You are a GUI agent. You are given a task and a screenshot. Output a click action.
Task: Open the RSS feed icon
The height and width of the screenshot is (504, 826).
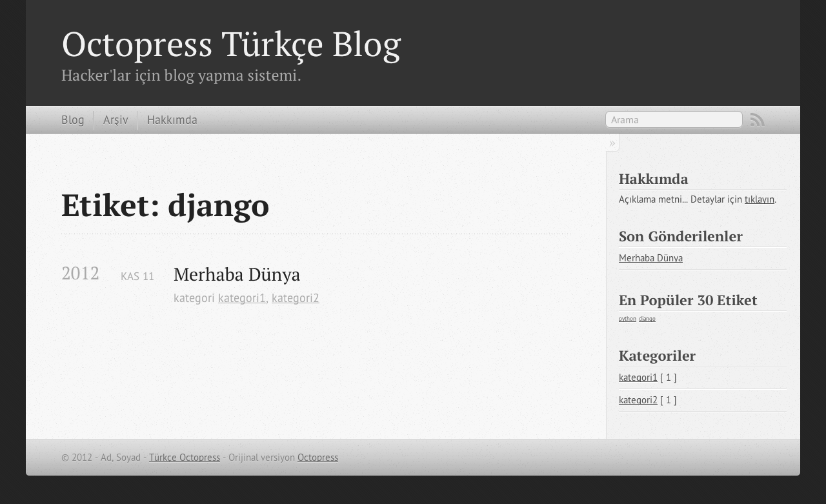(758, 120)
